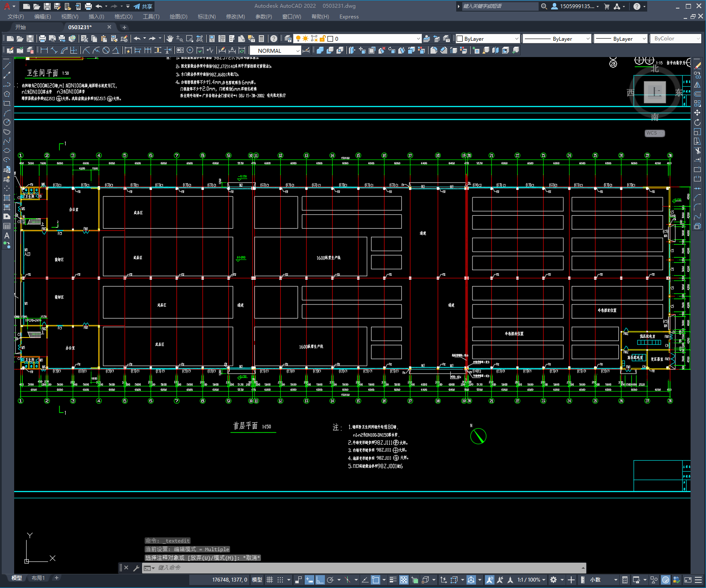
Task: Click the keyword search input field
Action: [500, 6]
